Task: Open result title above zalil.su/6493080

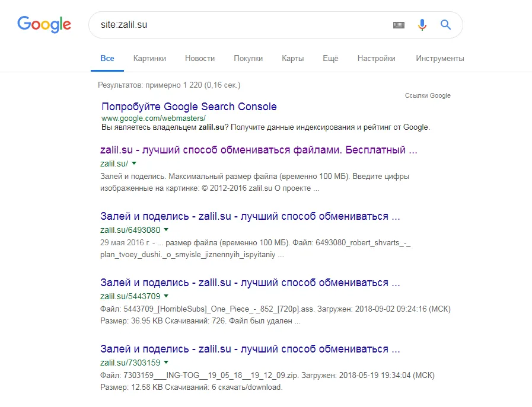Action: point(250,216)
